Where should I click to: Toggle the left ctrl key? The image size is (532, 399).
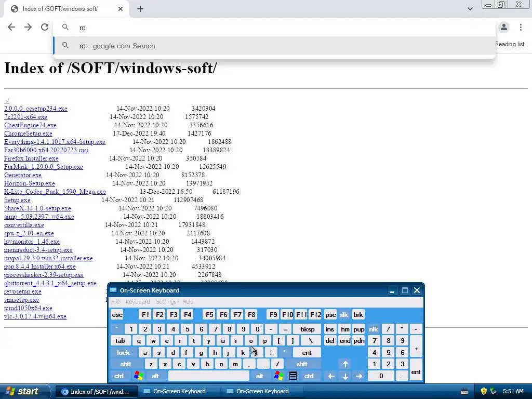[x=119, y=376]
